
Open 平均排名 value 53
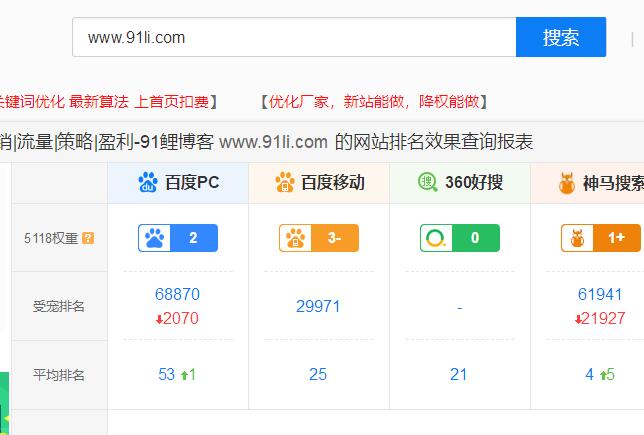166,375
